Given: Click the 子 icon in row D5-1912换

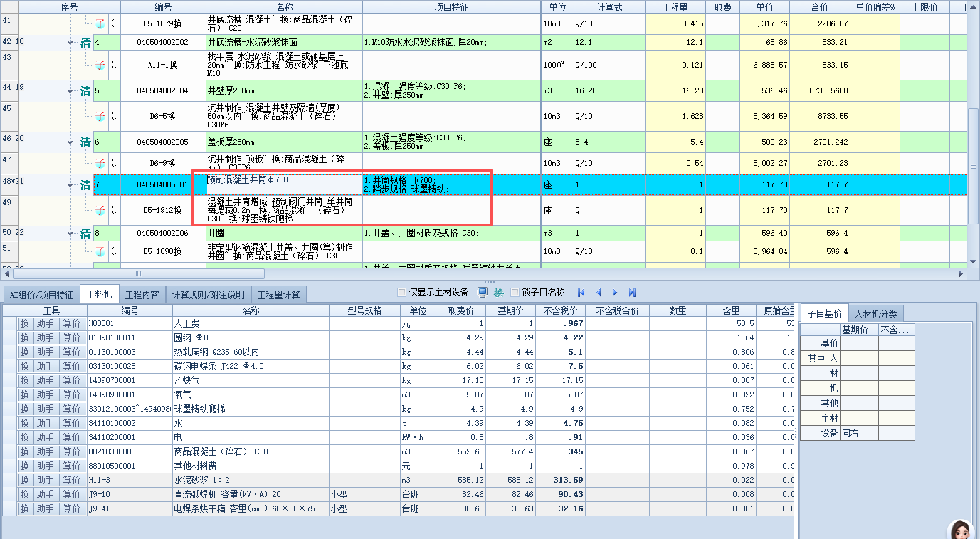Looking at the screenshot, I should coord(100,211).
